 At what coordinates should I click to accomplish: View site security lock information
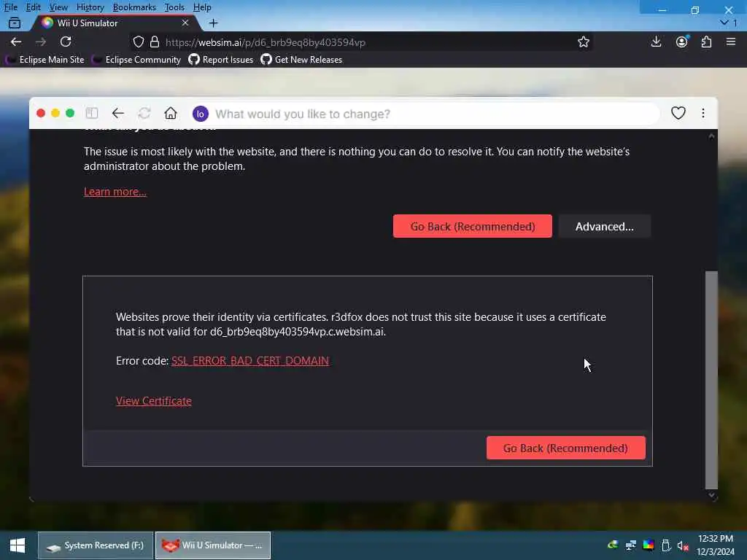coord(155,42)
